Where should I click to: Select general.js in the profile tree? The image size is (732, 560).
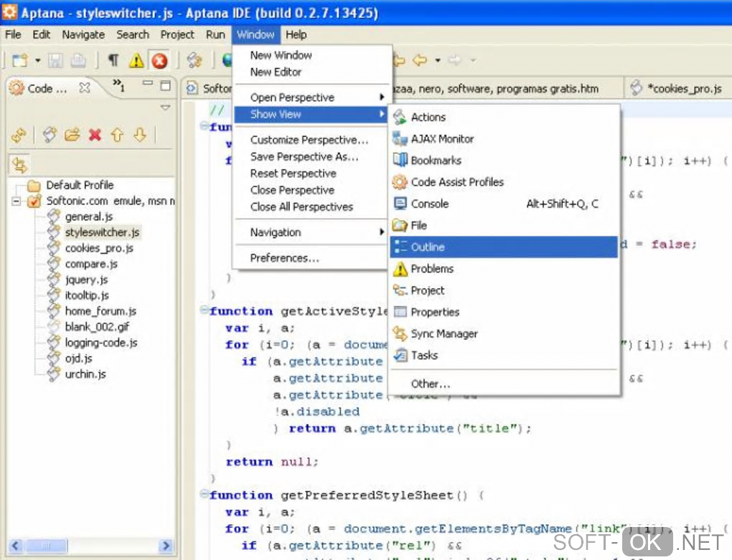tap(89, 217)
